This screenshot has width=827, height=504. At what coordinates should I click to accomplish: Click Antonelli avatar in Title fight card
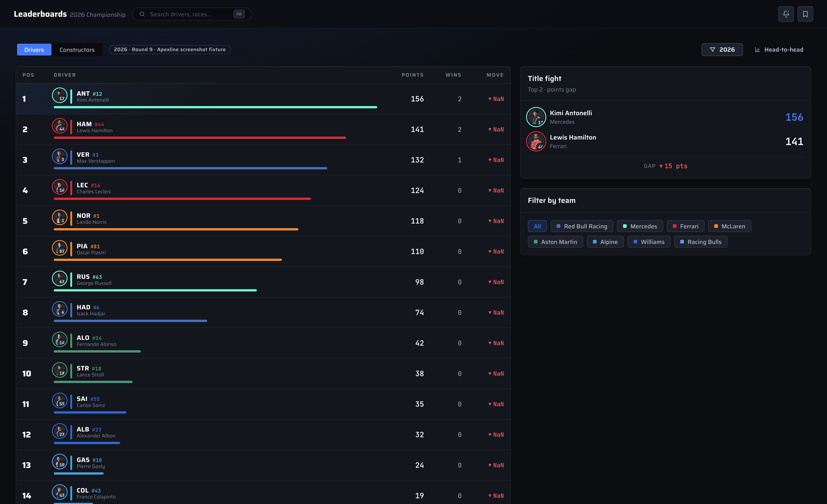pos(536,117)
